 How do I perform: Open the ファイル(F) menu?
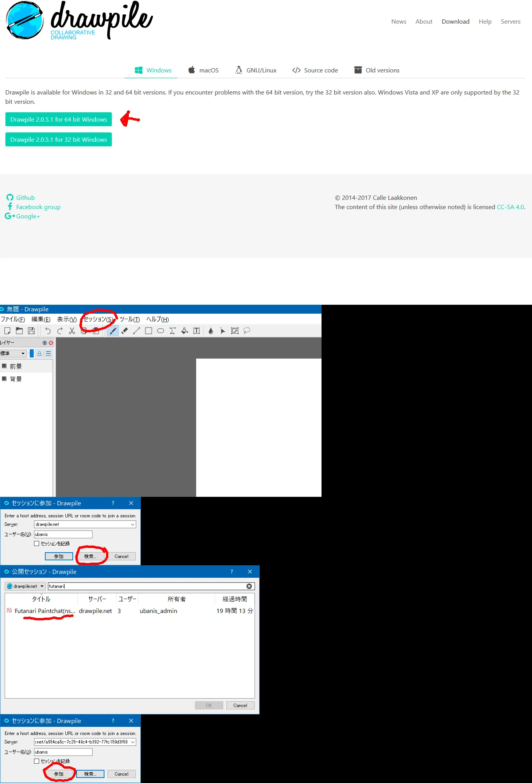[13, 319]
